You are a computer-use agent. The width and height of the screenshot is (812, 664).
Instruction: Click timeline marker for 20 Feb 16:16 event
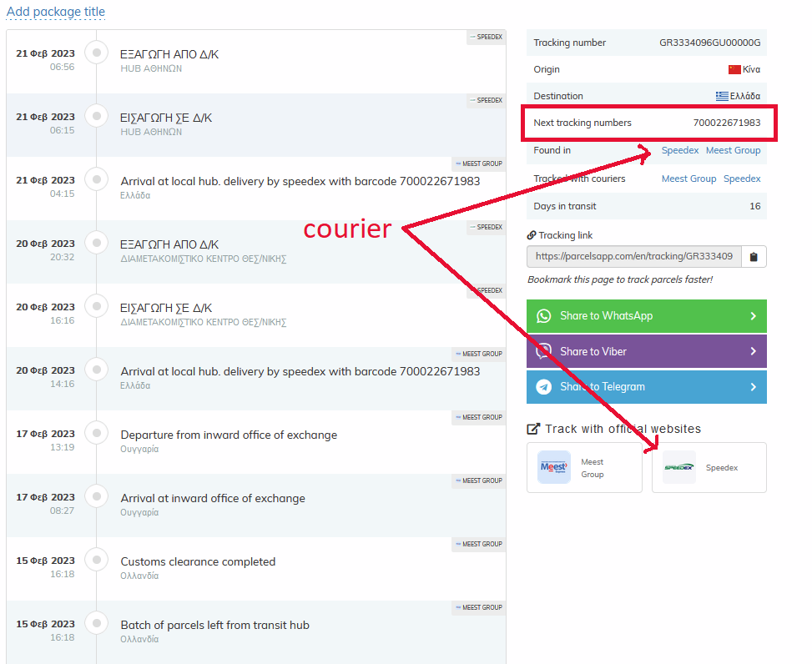(96, 306)
